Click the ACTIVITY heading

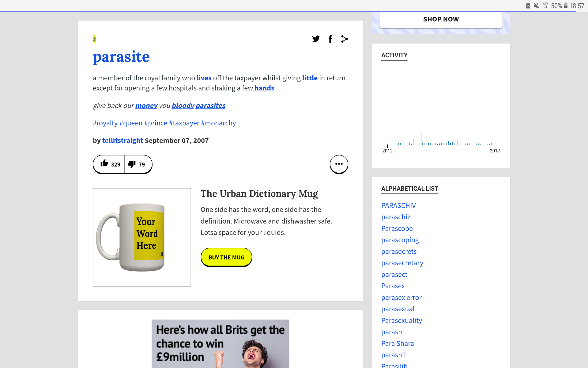pos(394,55)
